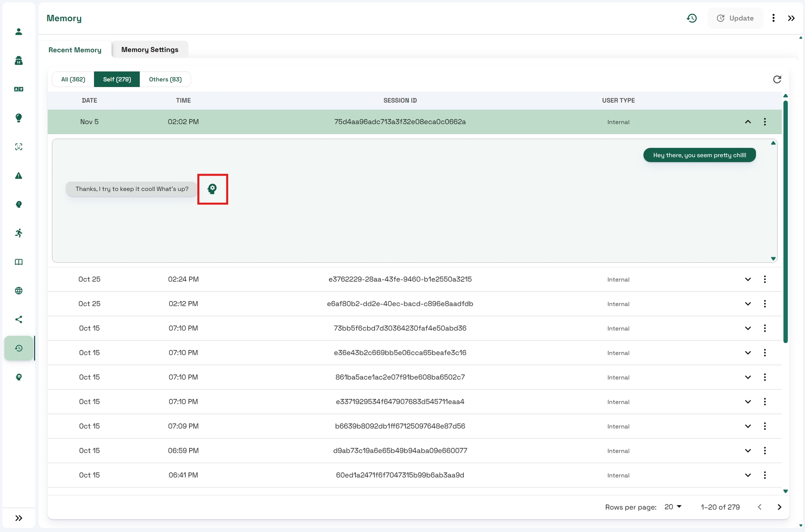Click the head-gear icon beside chat reply

click(x=212, y=189)
